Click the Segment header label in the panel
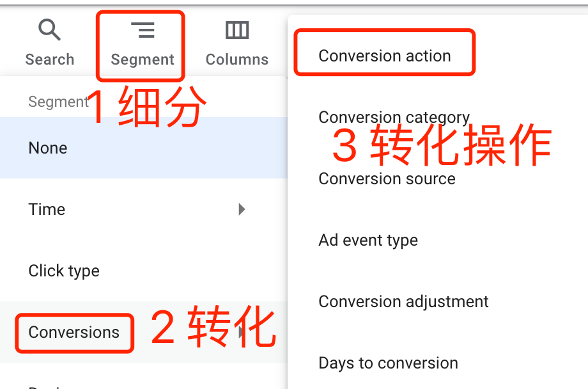 (x=58, y=101)
